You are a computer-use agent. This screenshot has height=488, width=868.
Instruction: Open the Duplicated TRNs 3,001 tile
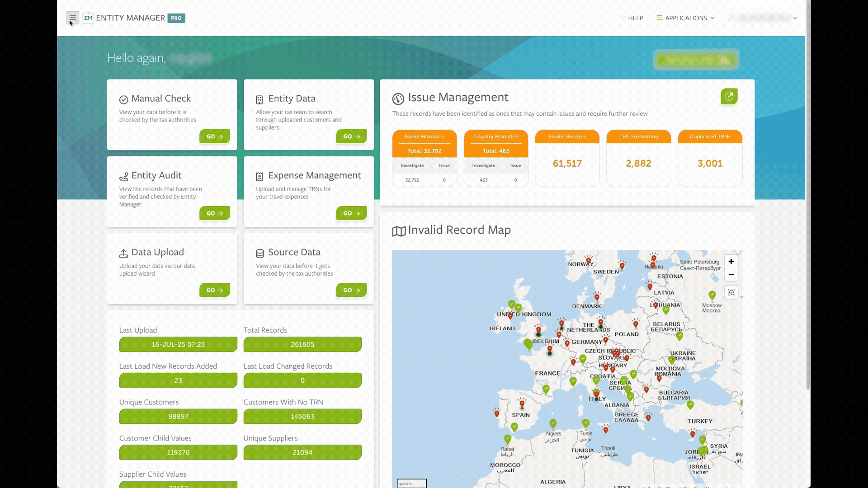pyautogui.click(x=710, y=163)
